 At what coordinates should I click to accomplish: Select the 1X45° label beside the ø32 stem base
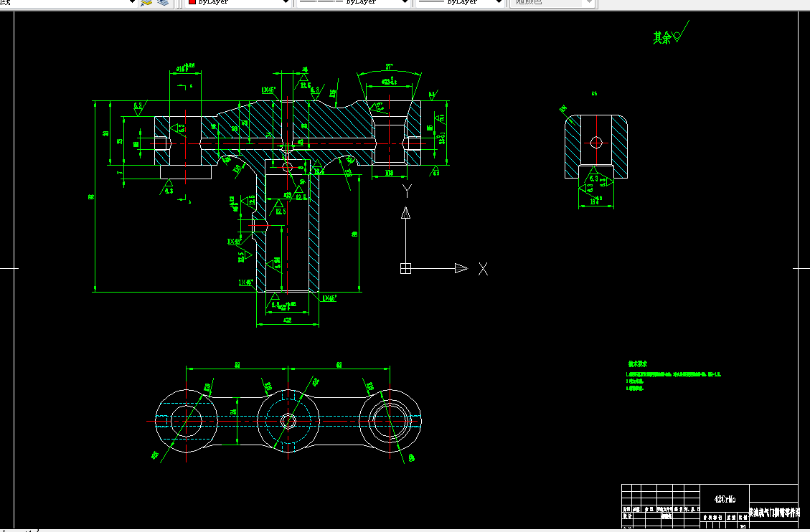click(329, 298)
